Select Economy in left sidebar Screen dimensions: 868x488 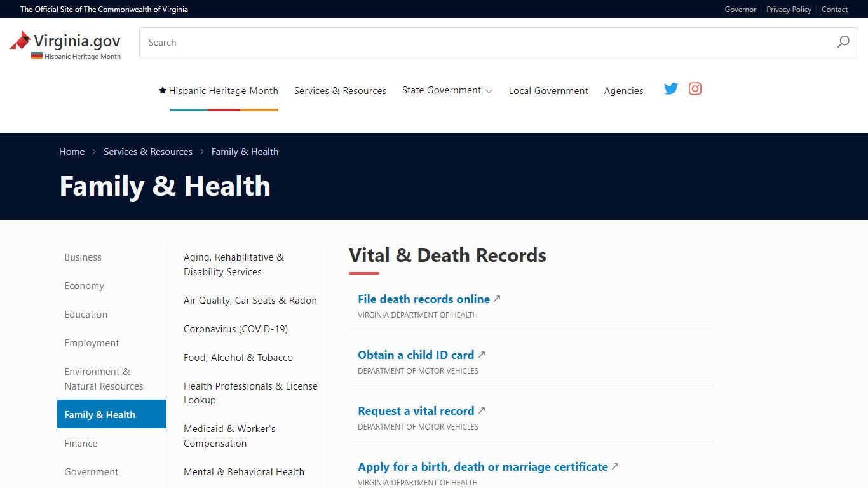click(x=84, y=286)
